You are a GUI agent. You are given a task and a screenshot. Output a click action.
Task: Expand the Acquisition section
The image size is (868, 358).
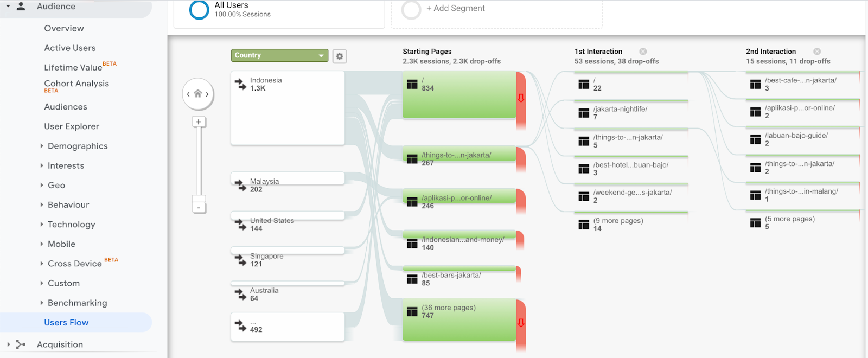60,344
